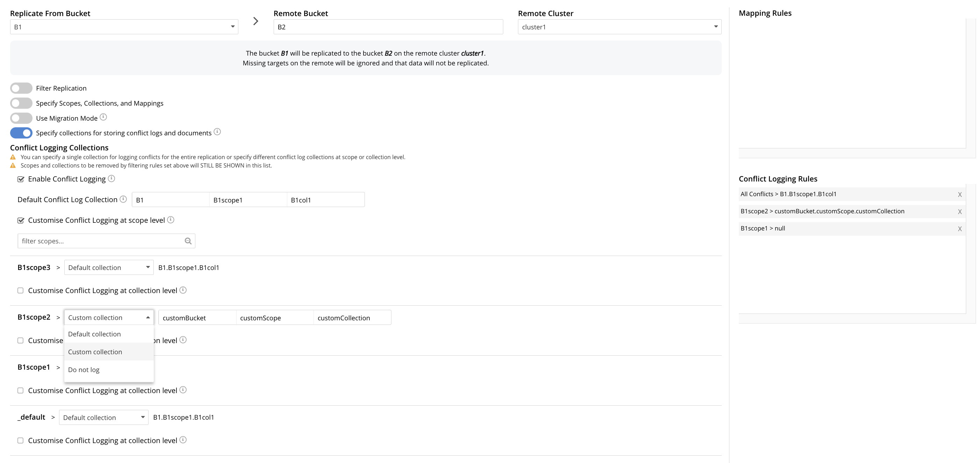The image size is (980, 463).
Task: Click info icon beside Use Migration Mode
Action: click(103, 117)
